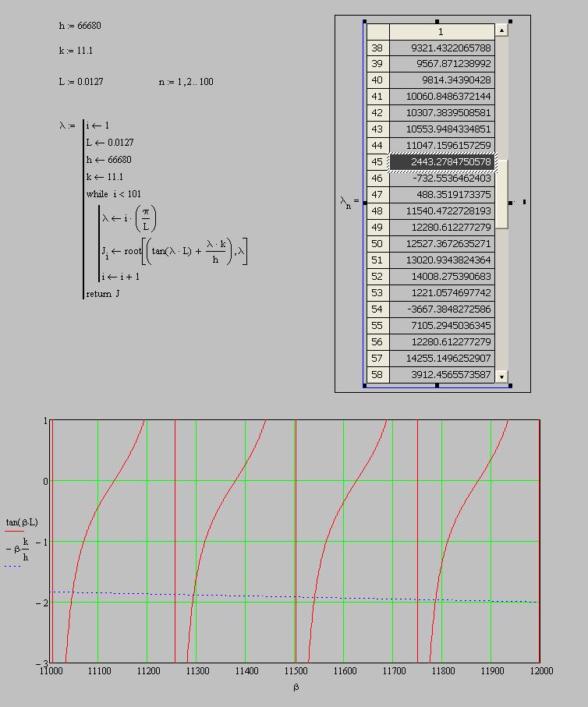Click x-axis tick label 11500
The width and height of the screenshot is (588, 707).
pos(296,670)
